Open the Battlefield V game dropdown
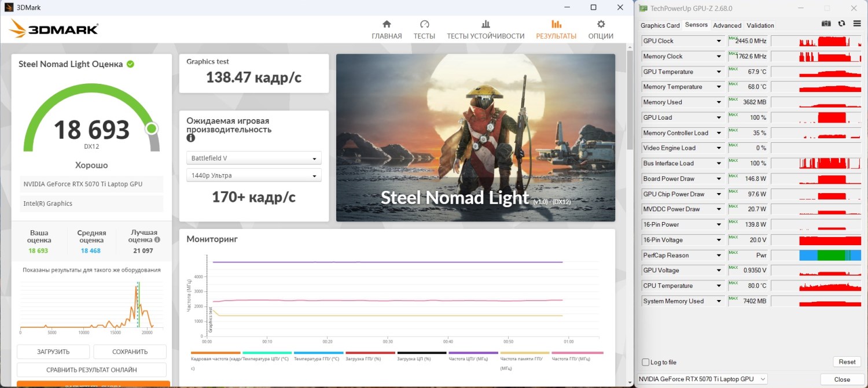Image resolution: width=868 pixels, height=388 pixels. [254, 158]
